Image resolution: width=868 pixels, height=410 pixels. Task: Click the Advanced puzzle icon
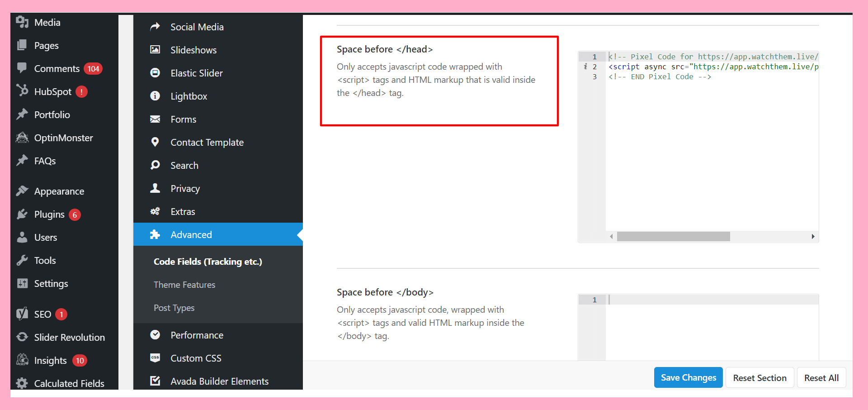pyautogui.click(x=156, y=234)
